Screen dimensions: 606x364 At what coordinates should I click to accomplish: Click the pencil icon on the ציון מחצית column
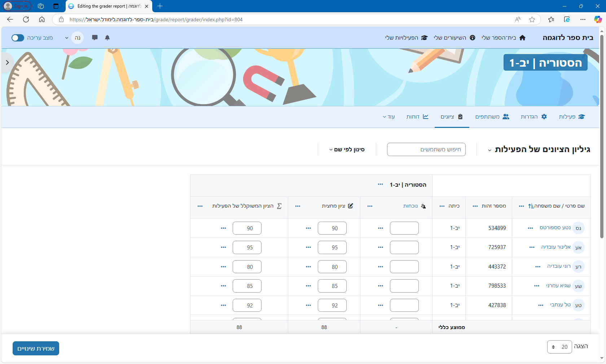point(351,206)
